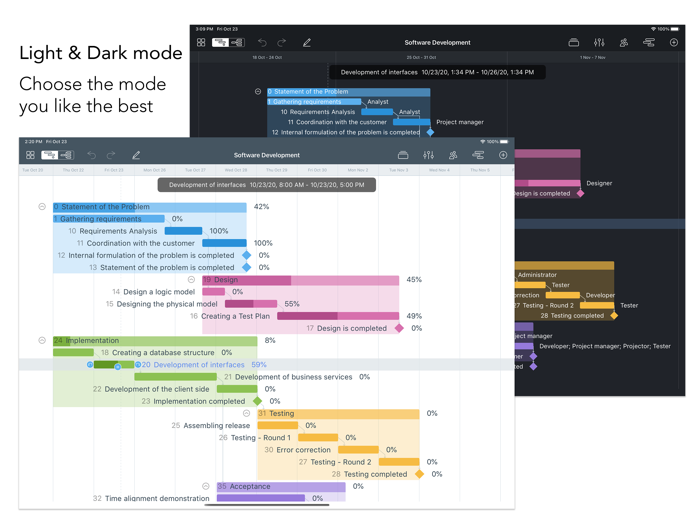Open the tray icon in light window toolbar
The width and height of the screenshot is (700, 525).
pos(403,155)
